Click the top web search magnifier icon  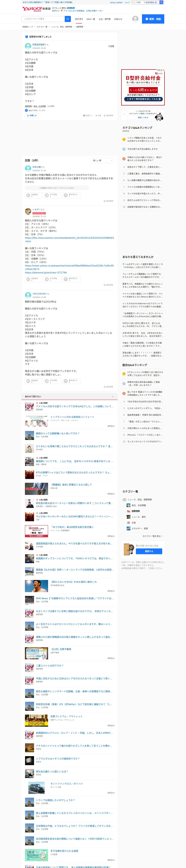(x=161, y=2)
